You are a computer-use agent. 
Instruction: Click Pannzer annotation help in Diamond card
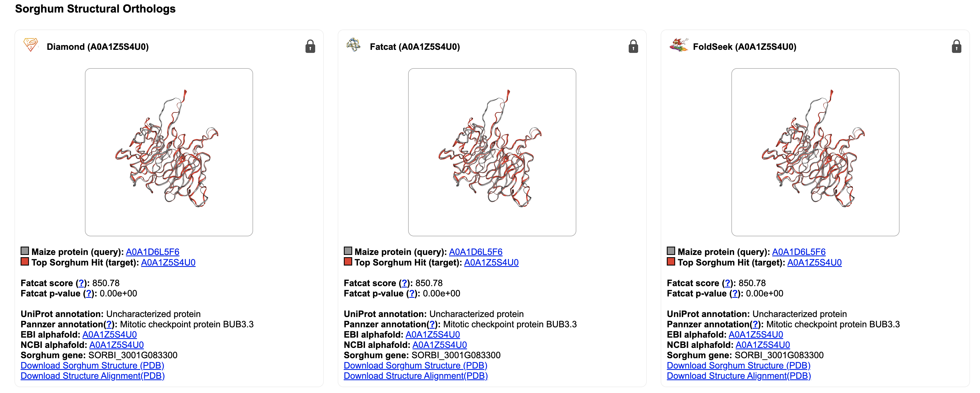pos(109,324)
